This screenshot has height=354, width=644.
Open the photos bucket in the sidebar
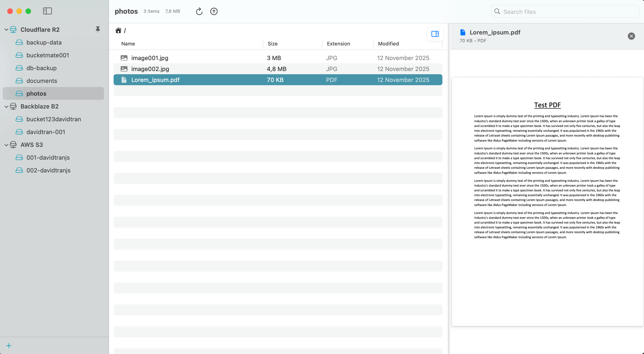click(x=36, y=93)
